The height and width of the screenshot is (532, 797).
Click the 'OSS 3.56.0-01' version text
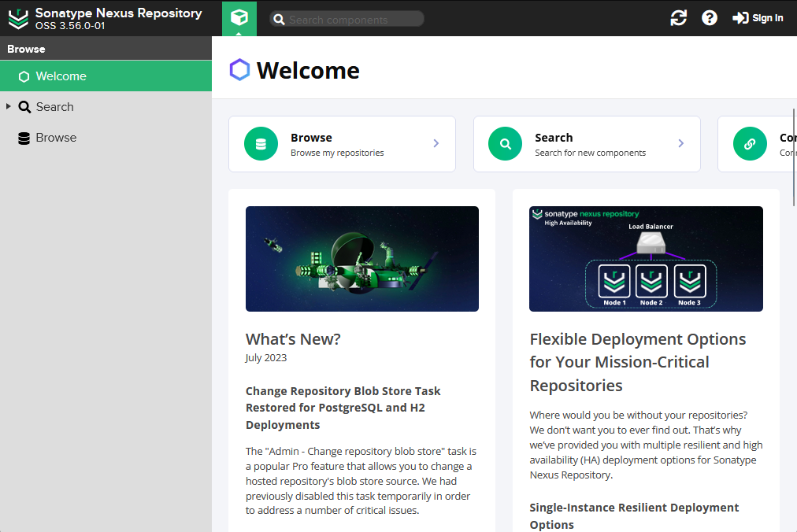coord(70,26)
